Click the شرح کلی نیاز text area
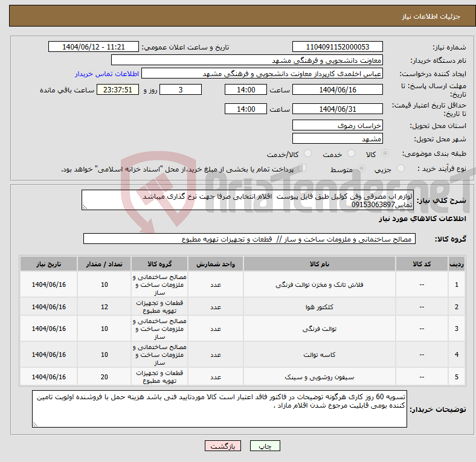 pos(248,200)
